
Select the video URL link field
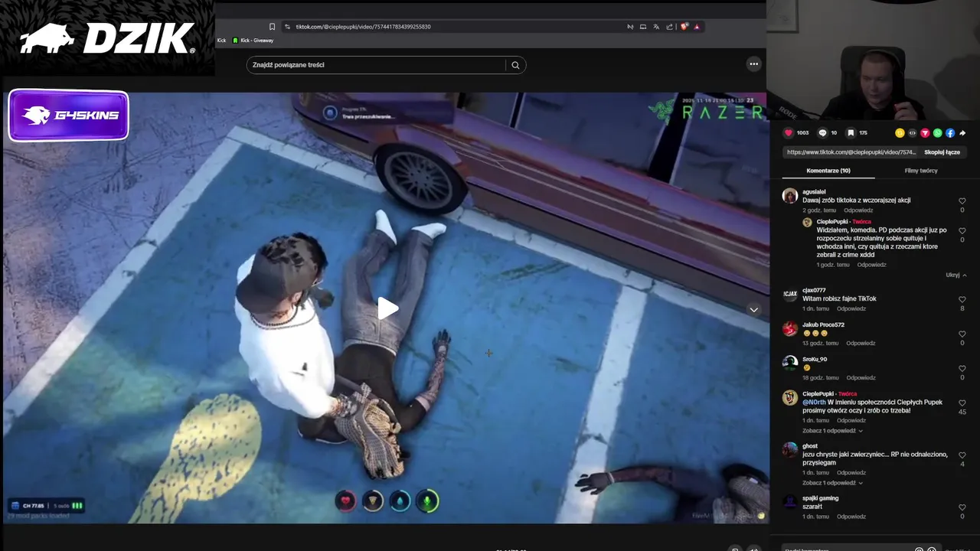tap(851, 152)
